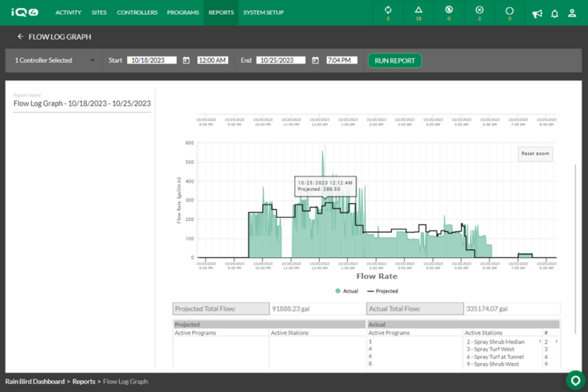Viewport: 588px width, 392px height.
Task: Open the location help bubble at bottom right
Action: (x=575, y=380)
